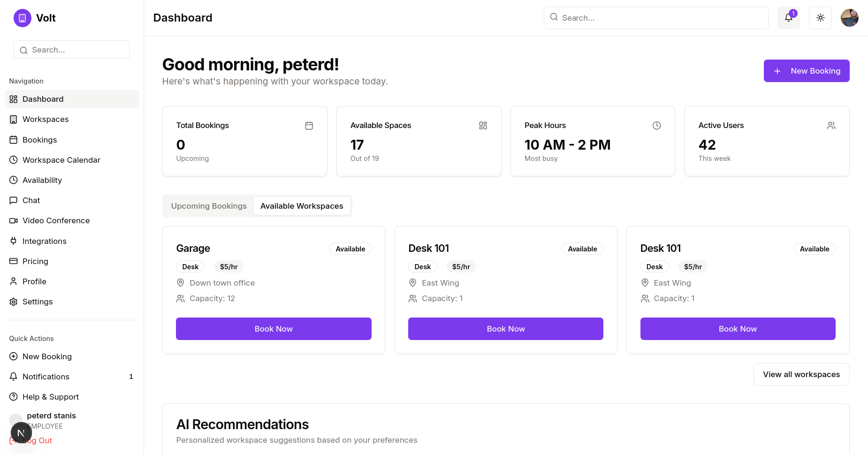Open Settings page
Screen dimensions: 868x454
72,302
